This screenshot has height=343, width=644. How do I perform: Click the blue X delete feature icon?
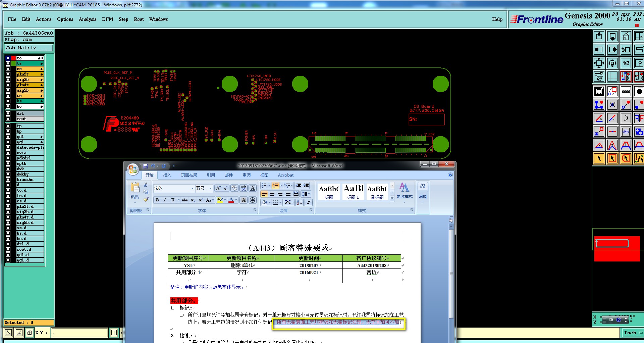coord(612,105)
